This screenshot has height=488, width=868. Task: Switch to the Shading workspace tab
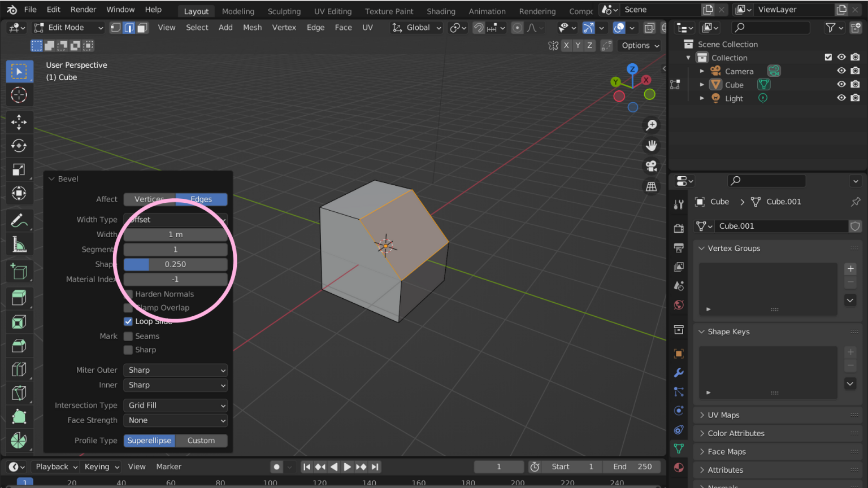click(441, 11)
